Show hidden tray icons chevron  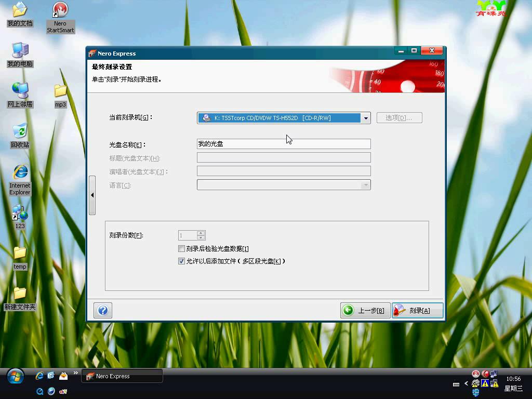coord(467,383)
